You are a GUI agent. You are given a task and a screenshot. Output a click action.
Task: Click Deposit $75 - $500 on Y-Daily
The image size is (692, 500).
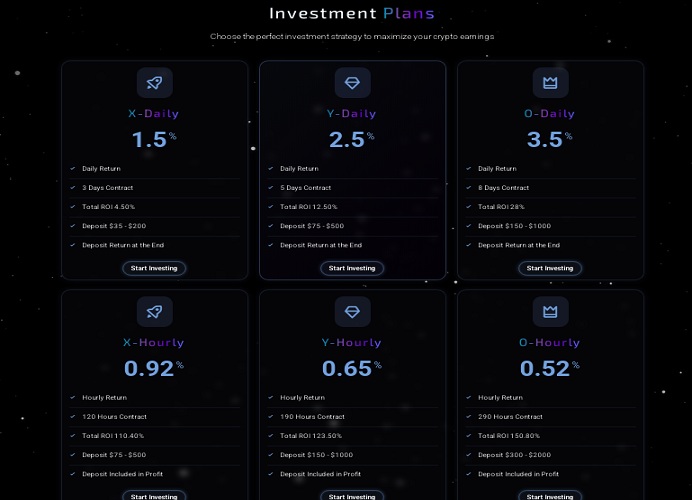point(312,226)
